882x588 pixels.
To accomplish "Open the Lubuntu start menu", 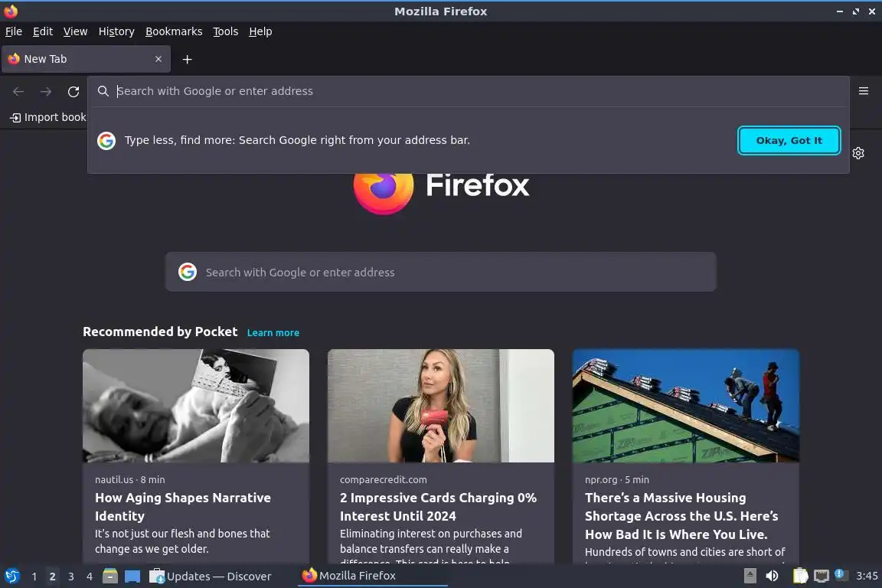I will pyautogui.click(x=11, y=576).
